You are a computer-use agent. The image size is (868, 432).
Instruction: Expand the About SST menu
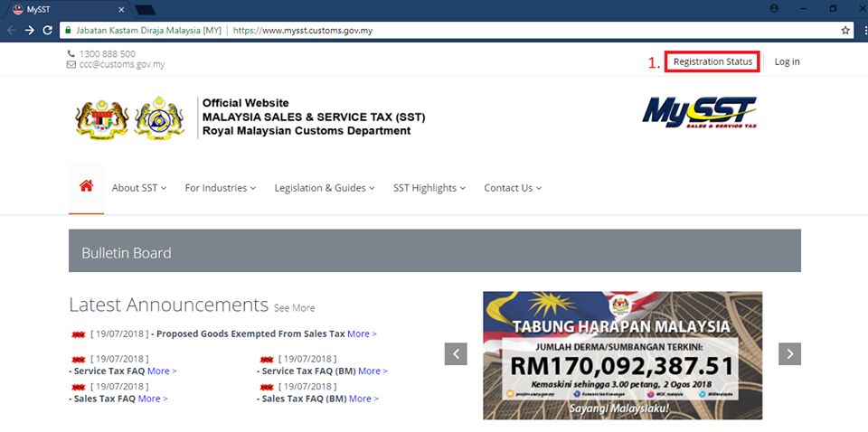click(139, 188)
